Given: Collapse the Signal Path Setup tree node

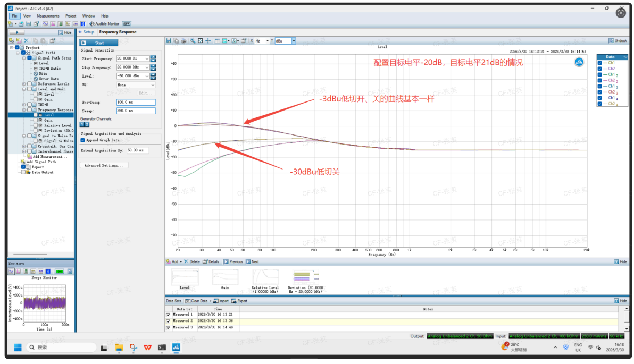Looking at the screenshot, I should [x=24, y=58].
